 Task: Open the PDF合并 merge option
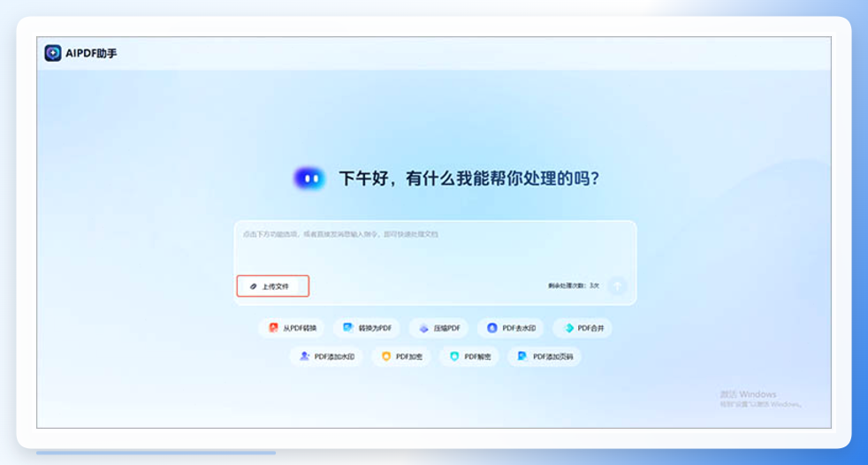coord(582,328)
